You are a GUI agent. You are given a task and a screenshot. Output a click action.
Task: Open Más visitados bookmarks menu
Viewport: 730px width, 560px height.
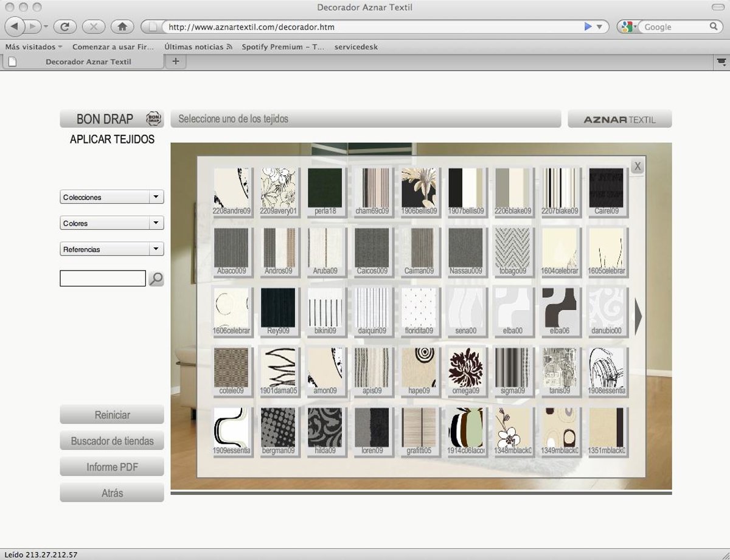click(x=33, y=47)
